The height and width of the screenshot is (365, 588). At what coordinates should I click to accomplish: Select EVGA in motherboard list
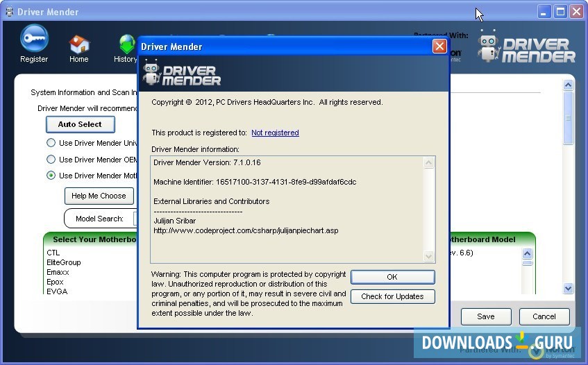click(57, 291)
